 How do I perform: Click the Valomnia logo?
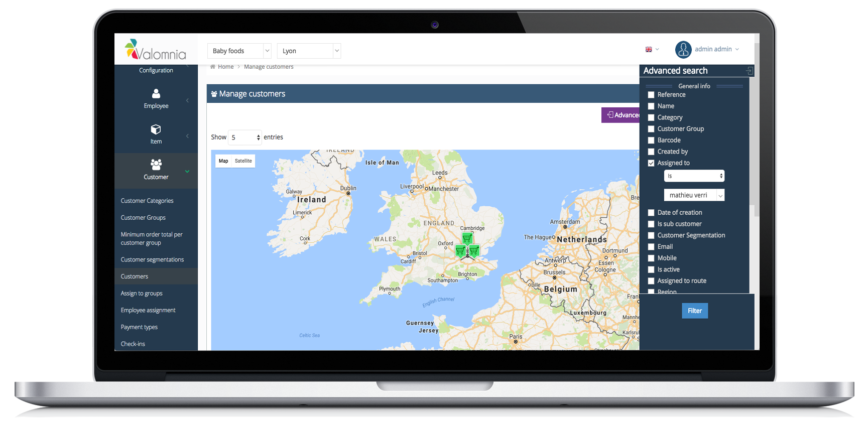click(155, 50)
